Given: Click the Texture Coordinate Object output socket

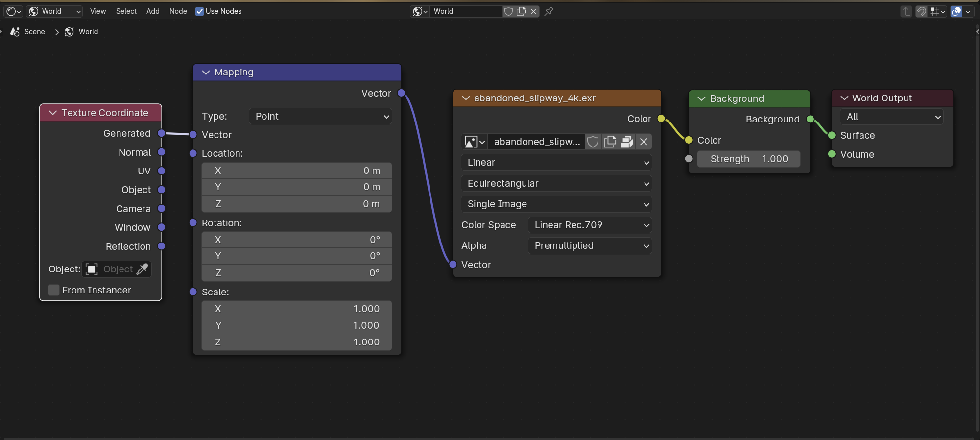Looking at the screenshot, I should pos(161,190).
